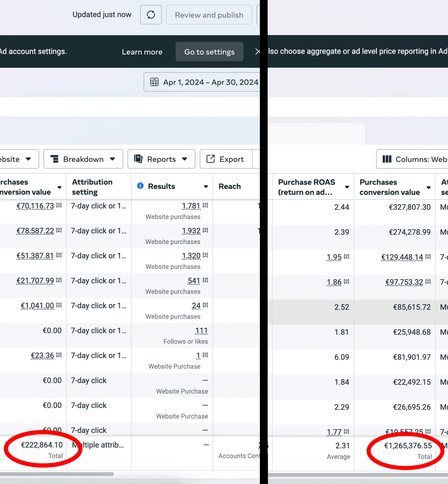Click the 111 Follows or likes value
448x484 pixels.
click(201, 331)
